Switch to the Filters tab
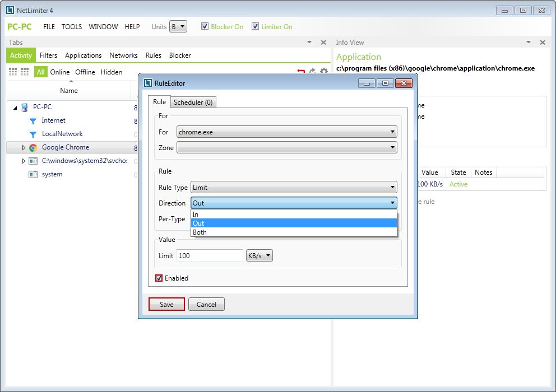556x392 pixels. point(48,55)
